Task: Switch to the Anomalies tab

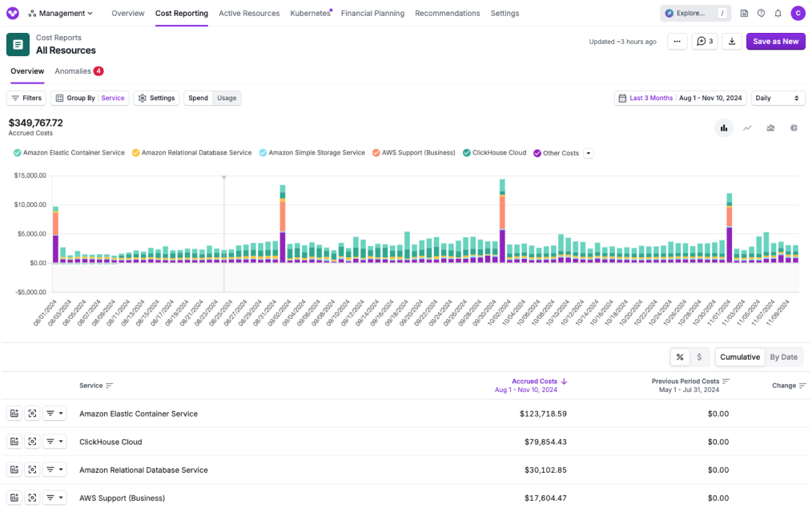Action: tap(78, 71)
